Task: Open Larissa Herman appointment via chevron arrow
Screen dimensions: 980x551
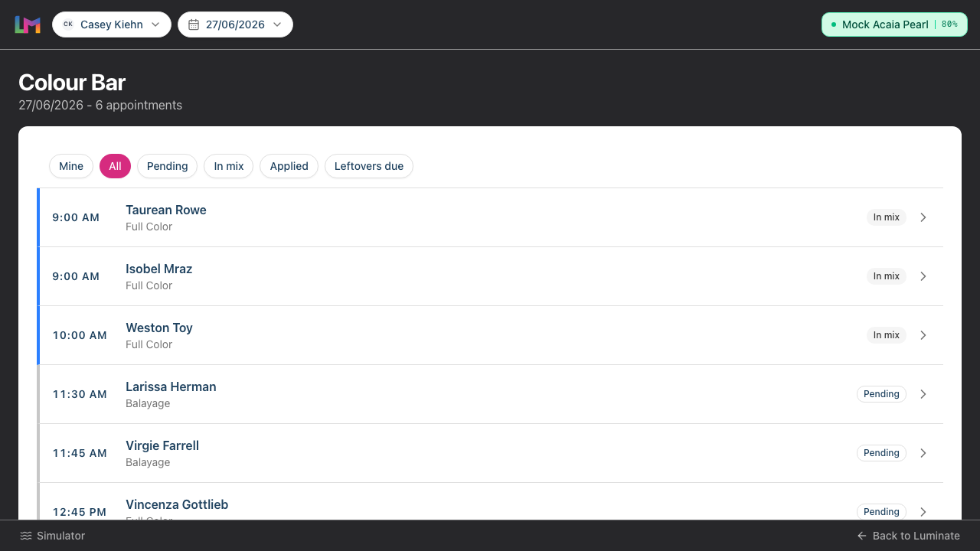Action: 923,394
